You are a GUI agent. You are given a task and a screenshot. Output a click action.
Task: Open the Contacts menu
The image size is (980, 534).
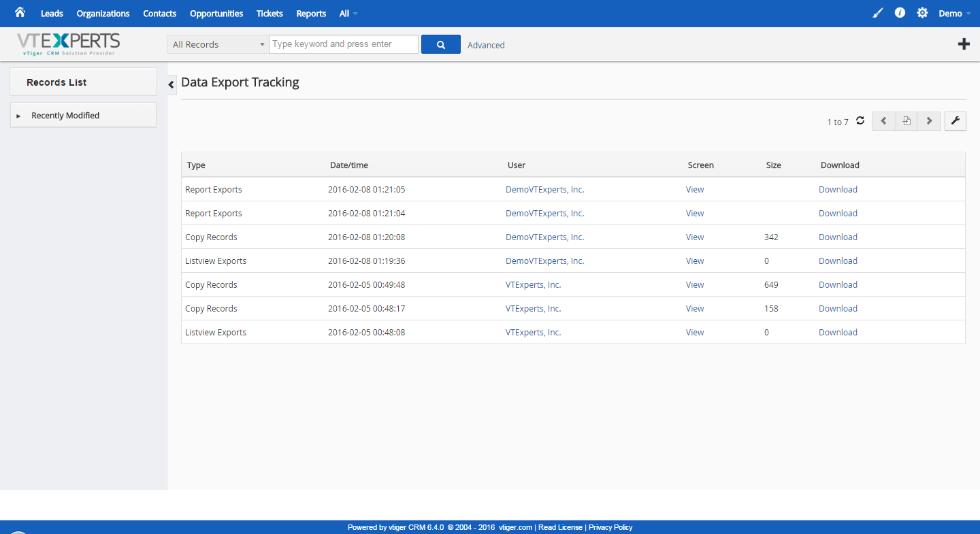[159, 14]
